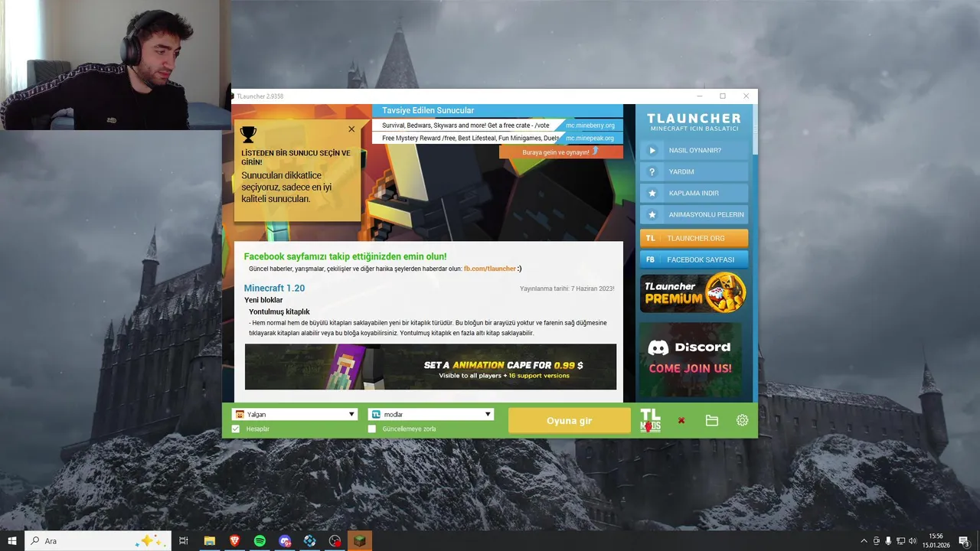Open the 'Kaplama İndir' sidebar entry
Screen dimensions: 980x551
tap(694, 193)
